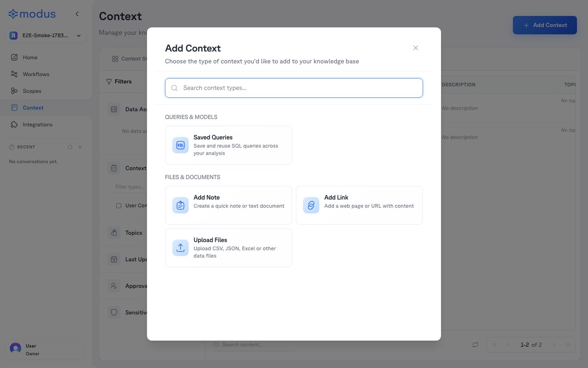The height and width of the screenshot is (368, 588).
Task: Click the Integrations puzzle icon
Action: pyautogui.click(x=14, y=124)
